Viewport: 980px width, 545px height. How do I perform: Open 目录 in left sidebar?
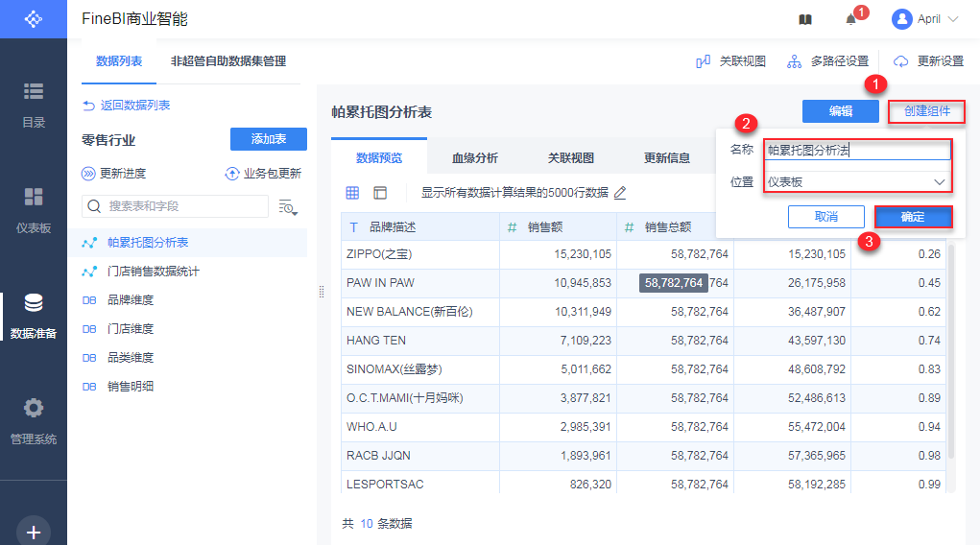[x=34, y=104]
